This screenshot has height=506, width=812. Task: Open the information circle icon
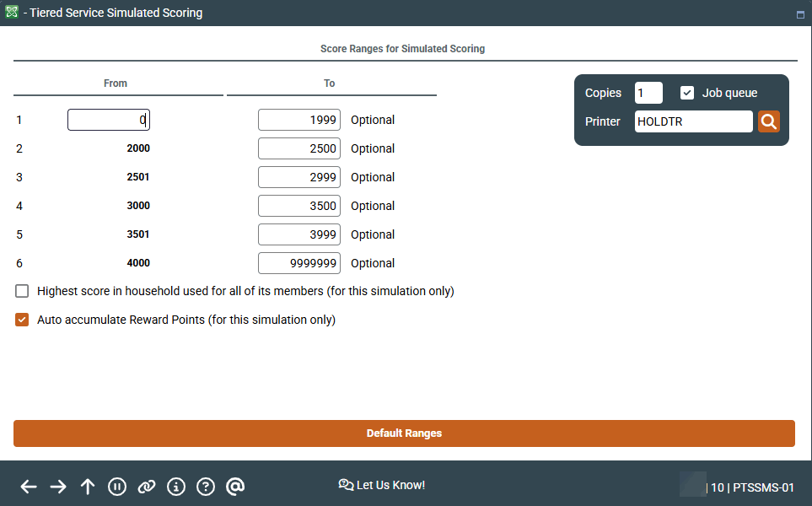[176, 487]
